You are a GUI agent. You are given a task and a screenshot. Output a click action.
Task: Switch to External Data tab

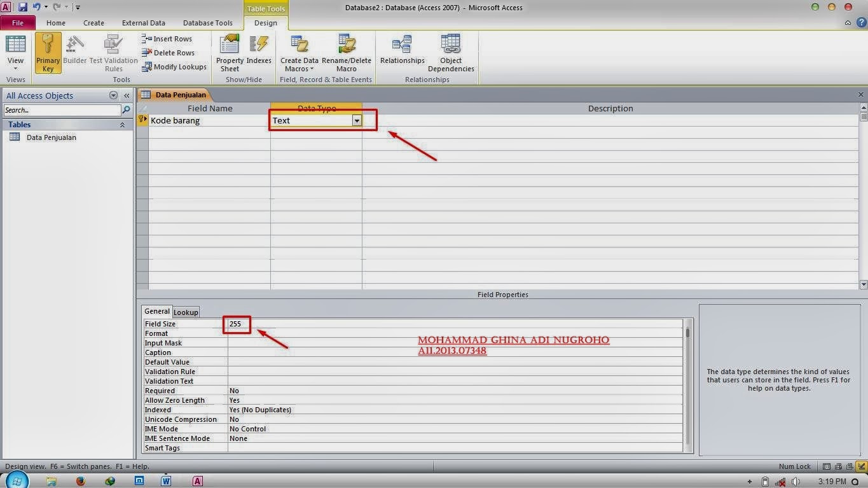click(144, 23)
